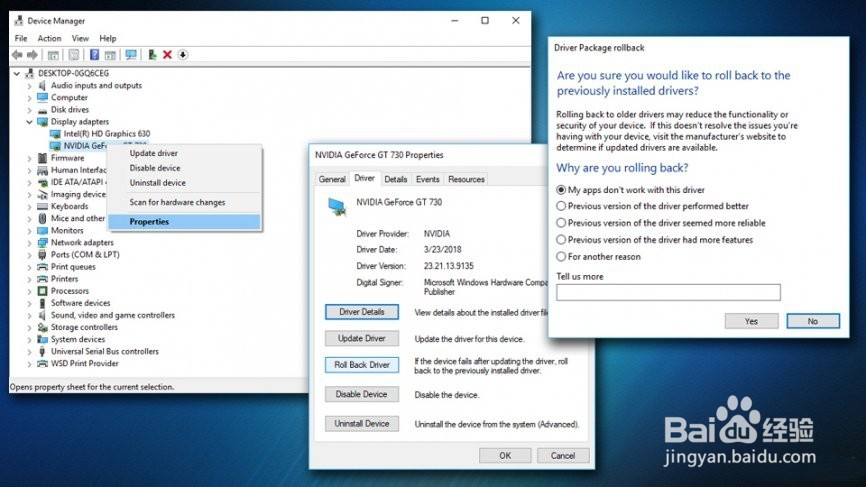The height and width of the screenshot is (487, 866).
Task: Select 'Previous version of the driver seemed more reliable'
Action: [x=561, y=223]
